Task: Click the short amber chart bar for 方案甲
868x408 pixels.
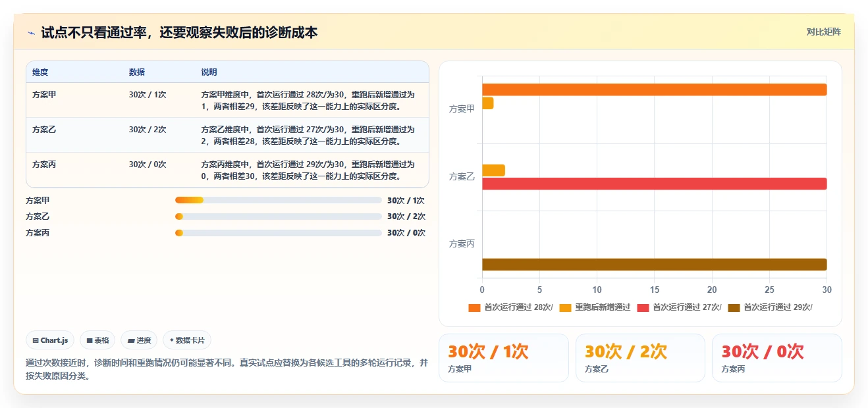Action: [487, 103]
